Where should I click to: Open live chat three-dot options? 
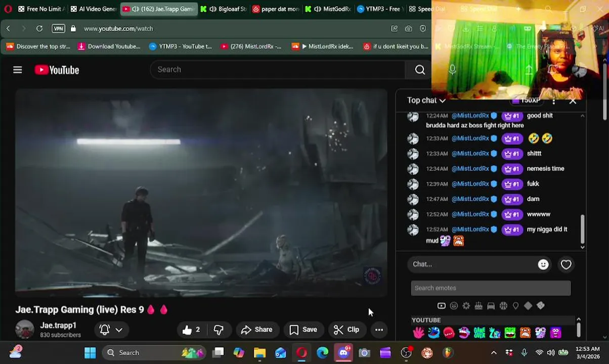coord(554,101)
